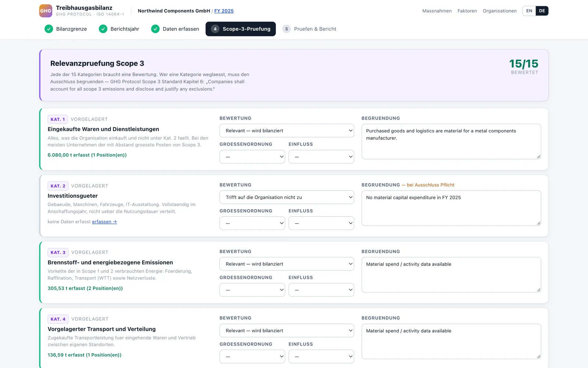Click Treibhausgasbilanz app title

[84, 8]
